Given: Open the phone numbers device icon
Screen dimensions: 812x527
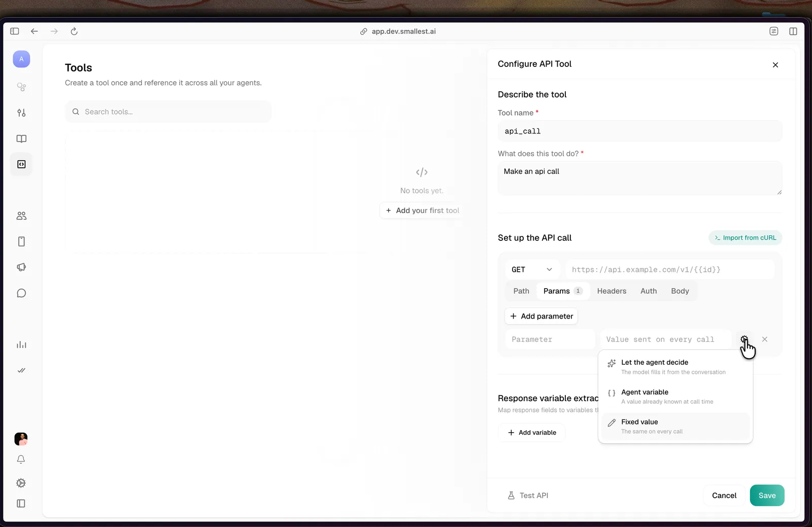Looking at the screenshot, I should 21,241.
